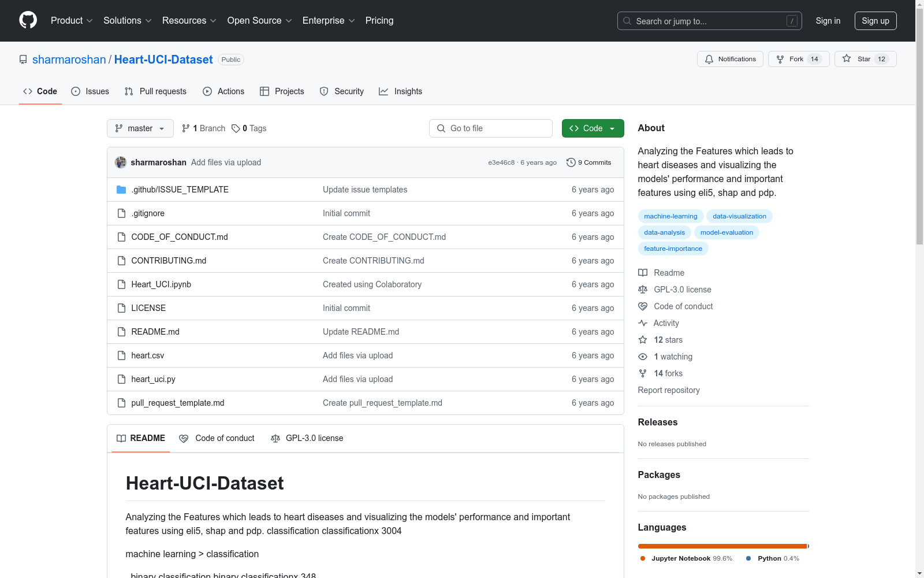
Task: Click the machine-learning topic tag
Action: click(670, 216)
